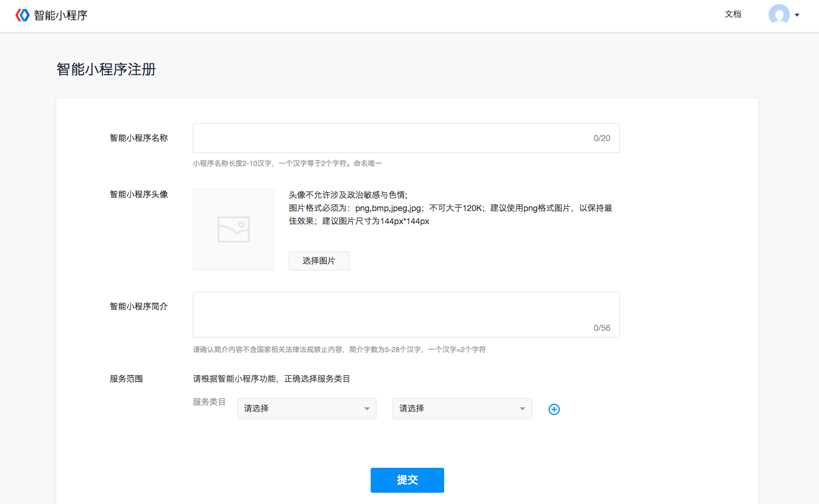Open the user avatar menu
The width and height of the screenshot is (819, 504).
[780, 15]
